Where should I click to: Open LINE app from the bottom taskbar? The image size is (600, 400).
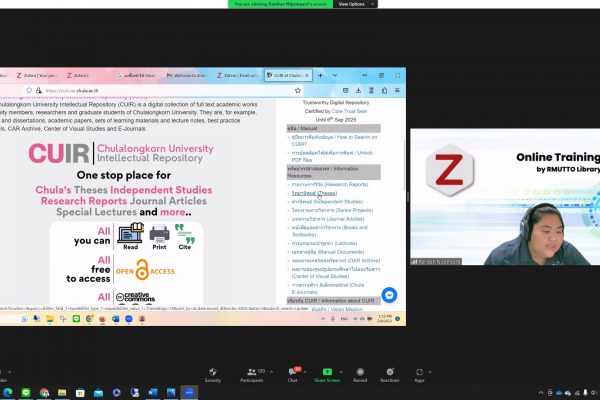[26, 392]
